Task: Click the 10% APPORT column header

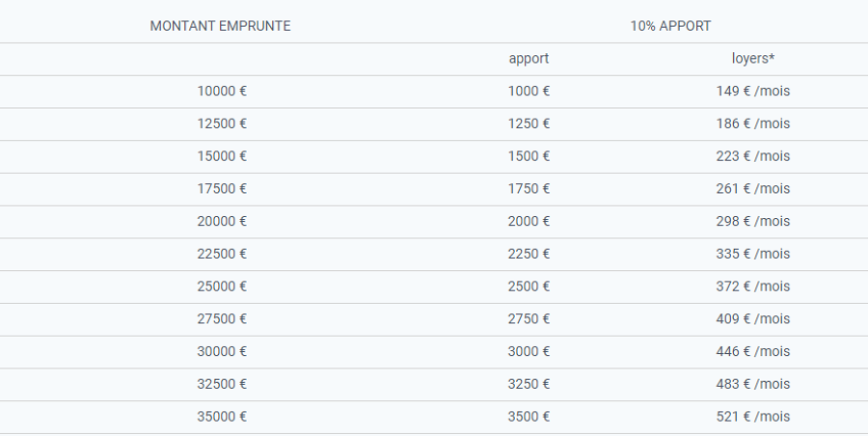Action: click(x=670, y=26)
